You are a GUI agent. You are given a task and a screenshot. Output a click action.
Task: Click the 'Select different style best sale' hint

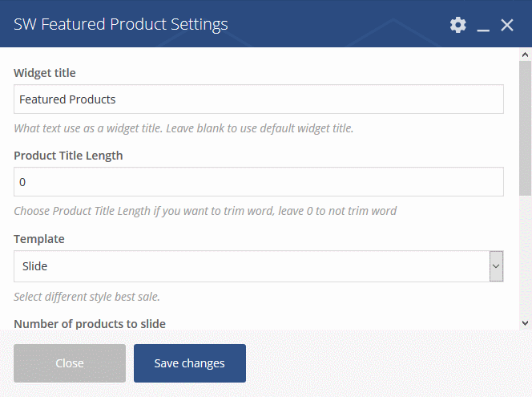click(87, 297)
